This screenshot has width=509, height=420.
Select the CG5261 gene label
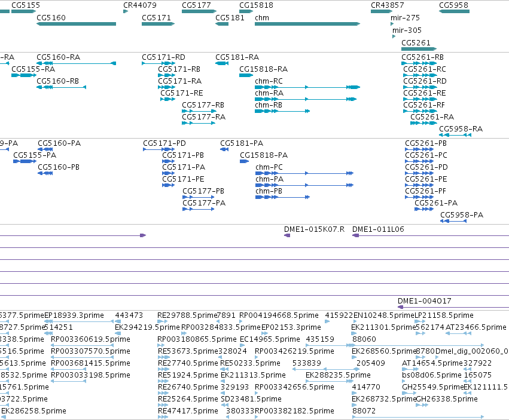click(416, 43)
